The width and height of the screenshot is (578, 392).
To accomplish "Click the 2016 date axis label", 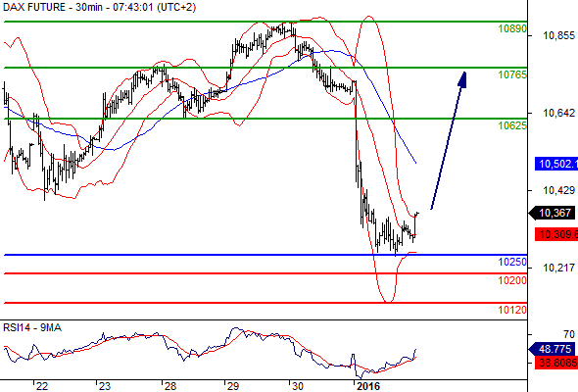I will 368,386.
